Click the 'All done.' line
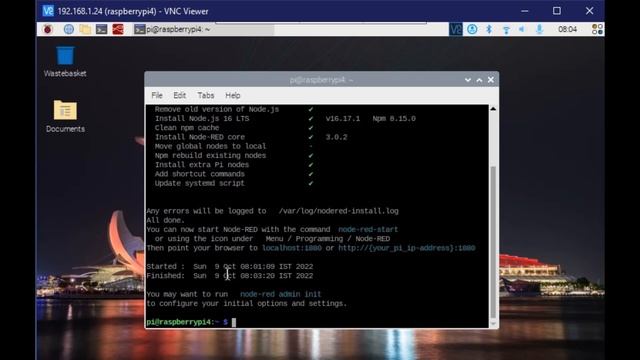Viewport: 640px width, 360px height. click(165, 220)
